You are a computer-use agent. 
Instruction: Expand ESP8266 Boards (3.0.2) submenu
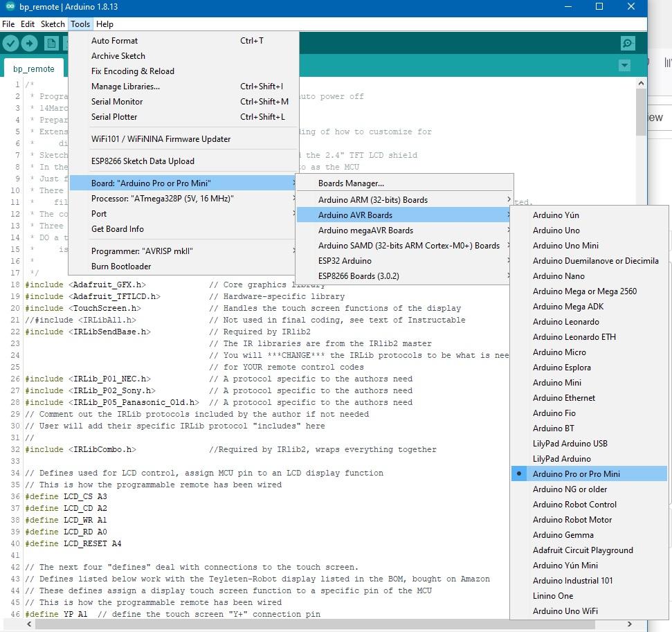[404, 276]
